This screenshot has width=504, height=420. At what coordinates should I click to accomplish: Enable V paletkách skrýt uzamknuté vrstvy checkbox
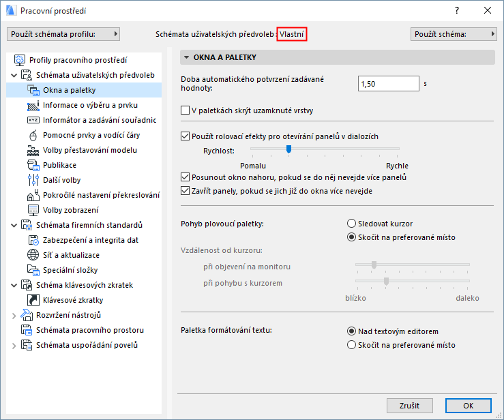point(185,110)
